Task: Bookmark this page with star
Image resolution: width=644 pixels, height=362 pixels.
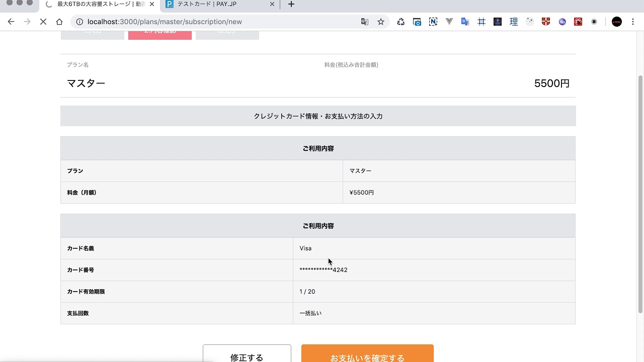Action: 381,22
